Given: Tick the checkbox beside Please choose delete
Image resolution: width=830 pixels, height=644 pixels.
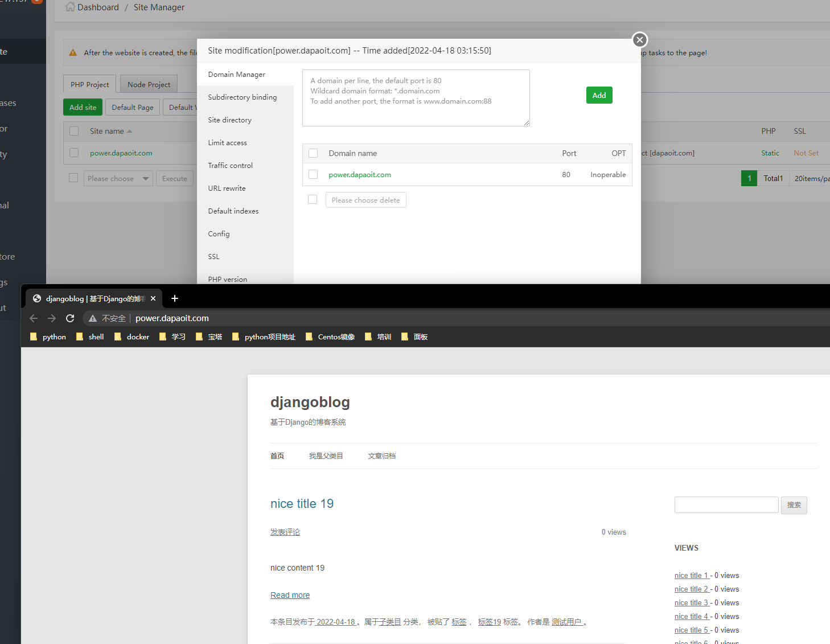Looking at the screenshot, I should click(x=313, y=199).
